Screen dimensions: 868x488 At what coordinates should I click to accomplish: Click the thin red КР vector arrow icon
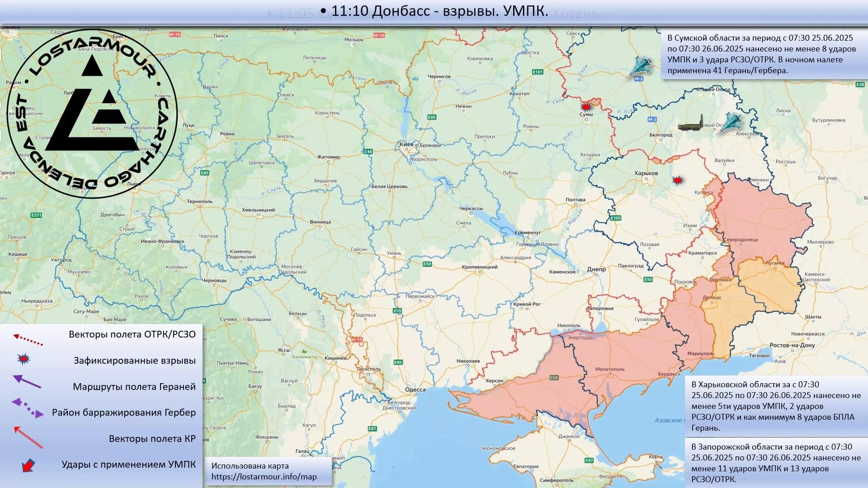(x=28, y=437)
